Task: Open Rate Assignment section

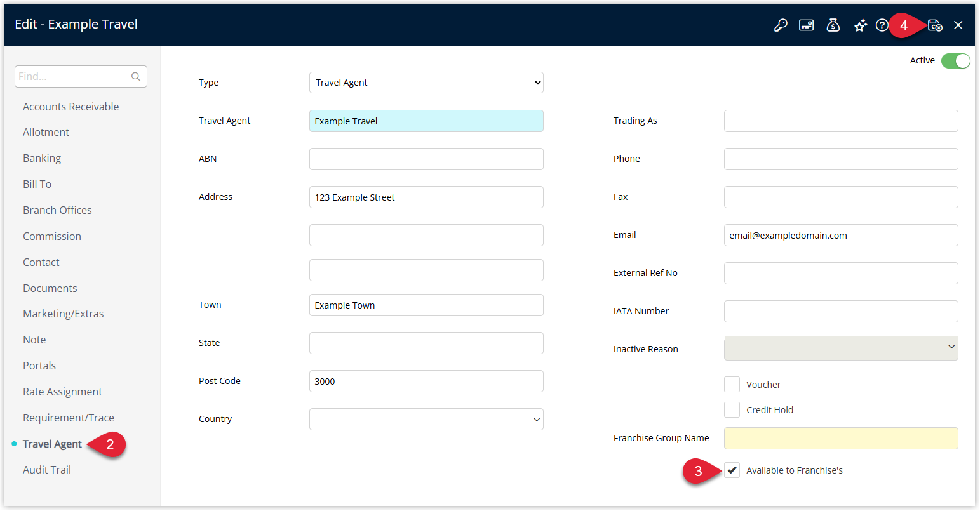Action: point(63,392)
